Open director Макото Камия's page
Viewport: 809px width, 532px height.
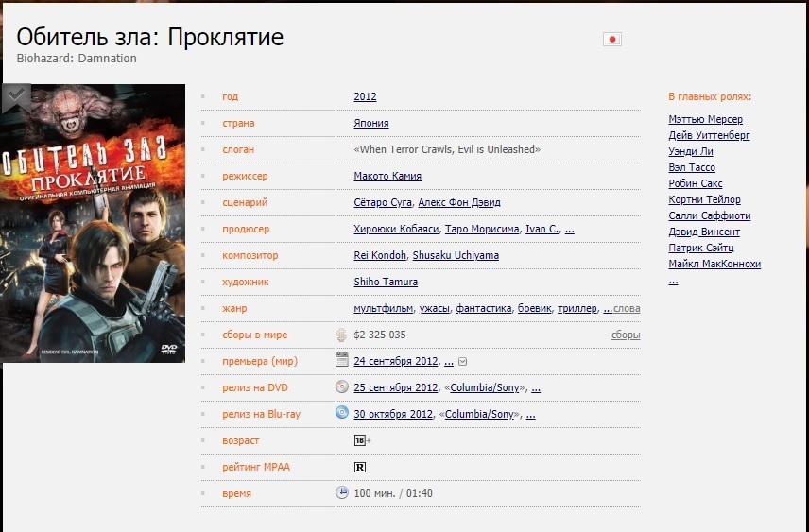[x=387, y=177]
